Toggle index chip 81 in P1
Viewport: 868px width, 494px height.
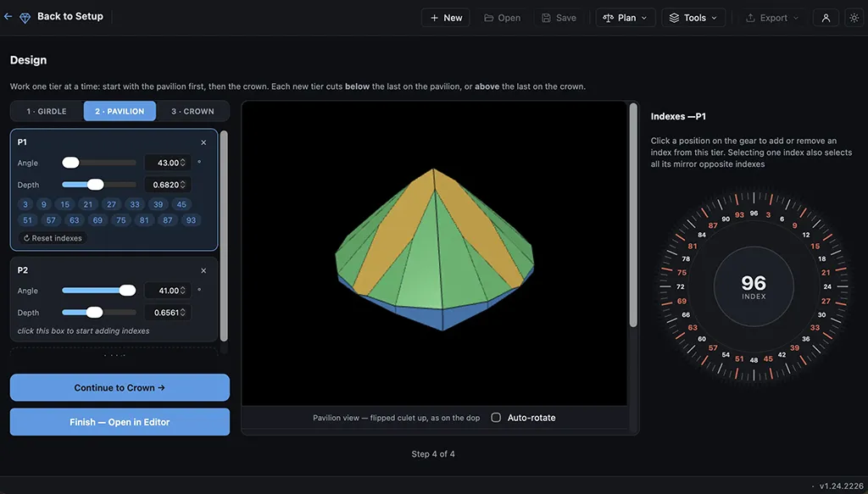point(144,220)
